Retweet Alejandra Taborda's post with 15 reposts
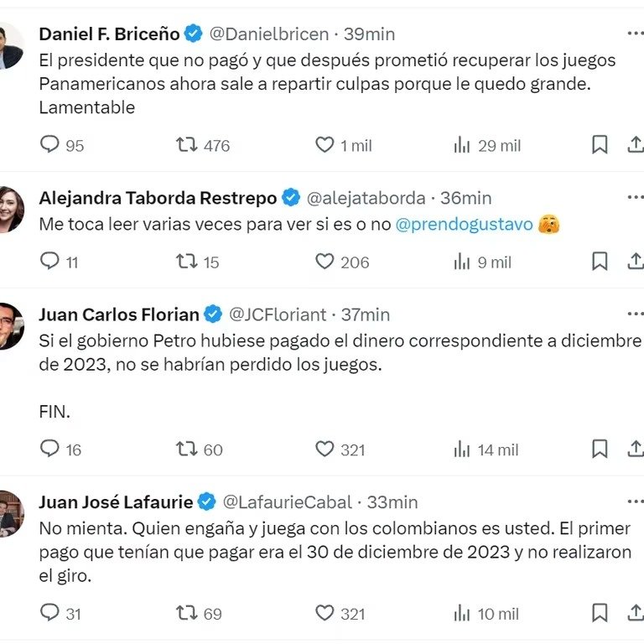The image size is (644, 644). pyautogui.click(x=187, y=262)
